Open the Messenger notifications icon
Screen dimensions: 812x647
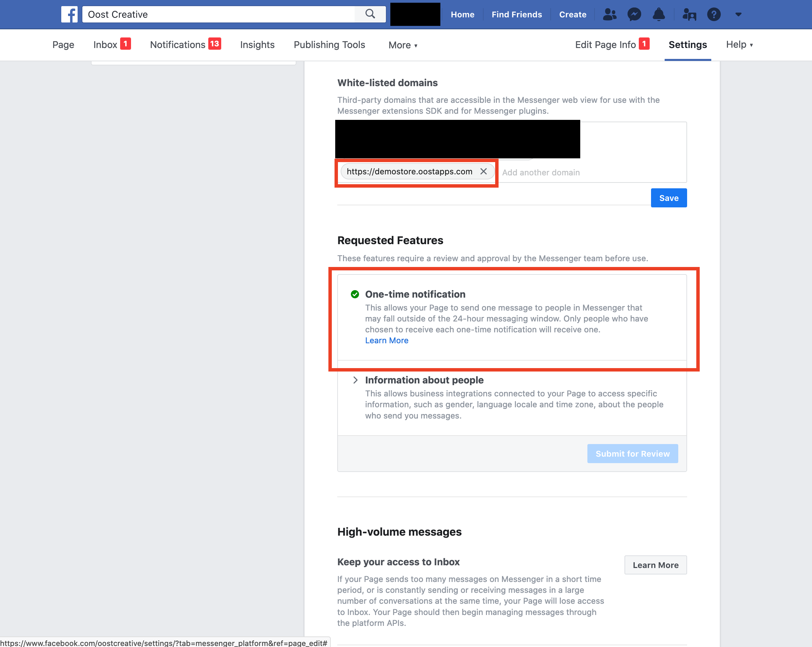pos(634,13)
